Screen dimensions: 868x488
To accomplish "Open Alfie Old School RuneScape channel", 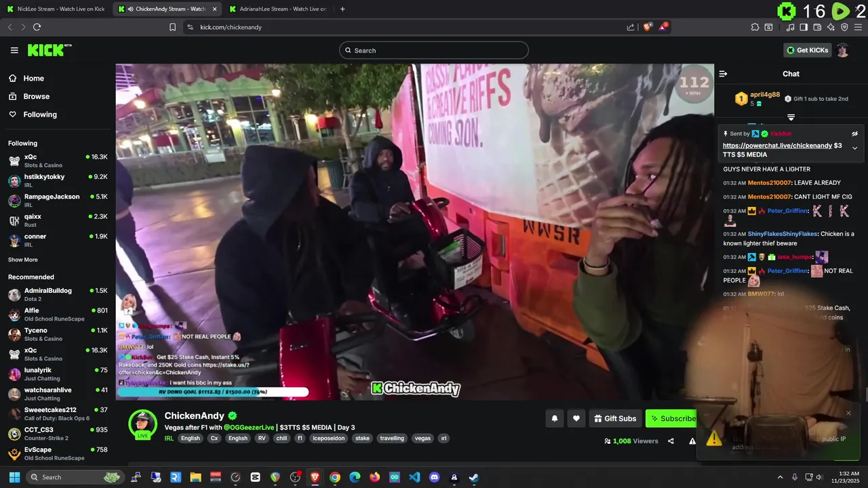I will tap(58, 314).
